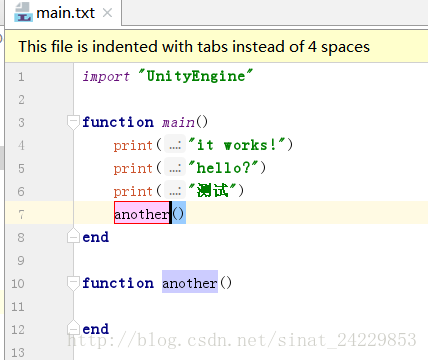The width and height of the screenshot is (428, 360).
Task: Click the "测试" string literal
Action: point(212,191)
